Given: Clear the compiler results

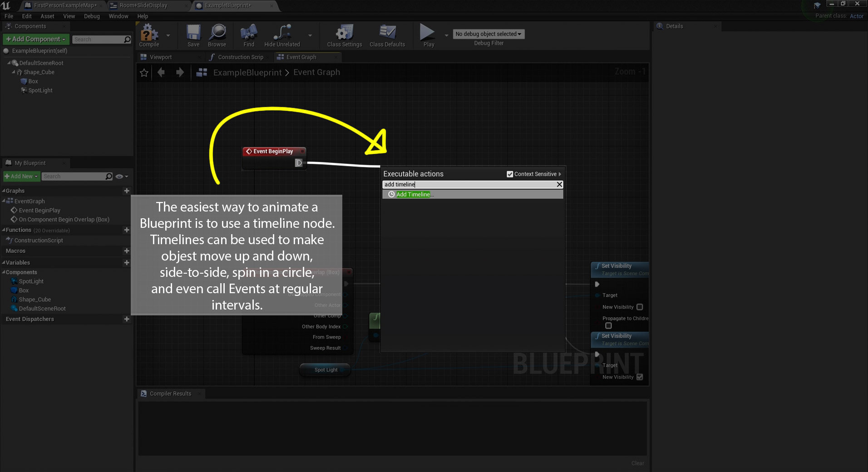Looking at the screenshot, I should 637,463.
